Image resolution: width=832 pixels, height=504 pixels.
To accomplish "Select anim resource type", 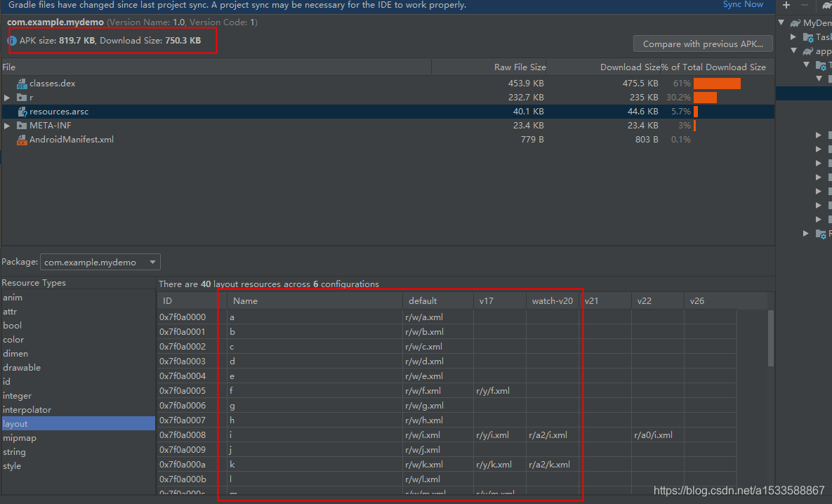I will (77, 298).
